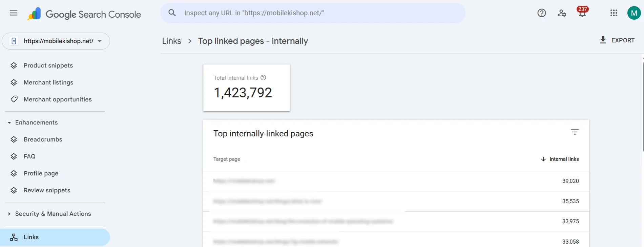Click the help icon beside Total internal links
The width and height of the screenshot is (644, 247).
click(x=263, y=78)
